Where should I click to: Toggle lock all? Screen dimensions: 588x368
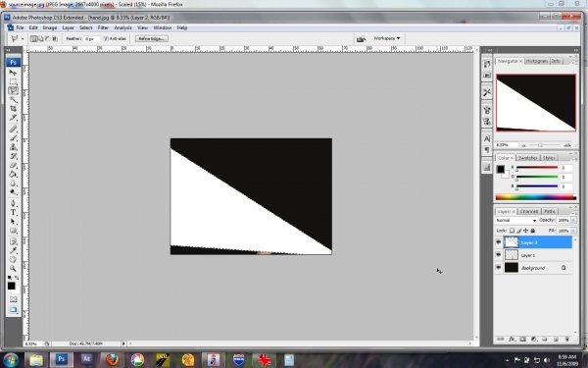click(x=532, y=231)
